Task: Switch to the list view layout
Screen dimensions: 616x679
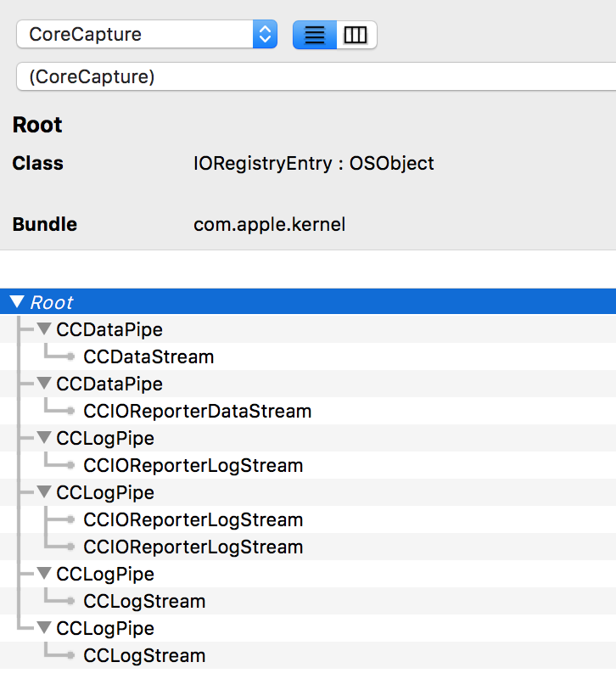Action: pyautogui.click(x=315, y=35)
